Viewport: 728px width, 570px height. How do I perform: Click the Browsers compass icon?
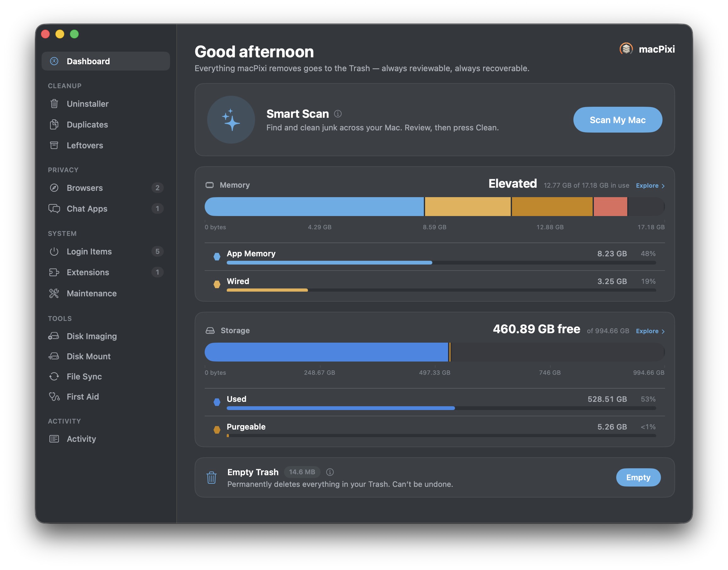54,188
